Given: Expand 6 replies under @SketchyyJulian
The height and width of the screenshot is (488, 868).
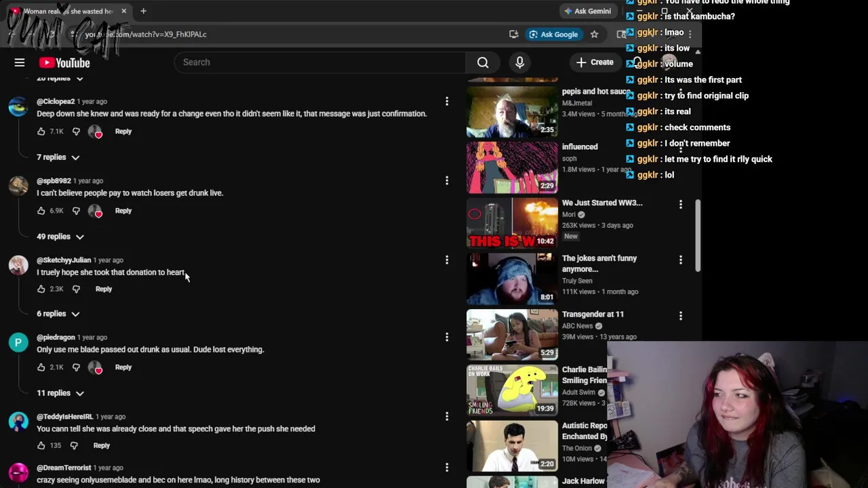Looking at the screenshot, I should coord(58,314).
